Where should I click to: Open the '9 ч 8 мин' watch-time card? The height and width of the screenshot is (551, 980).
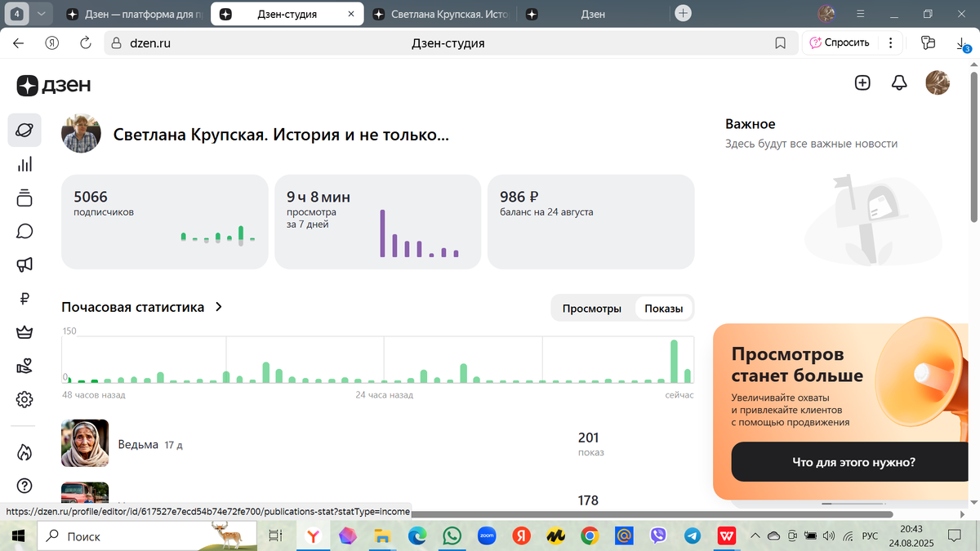pos(377,221)
